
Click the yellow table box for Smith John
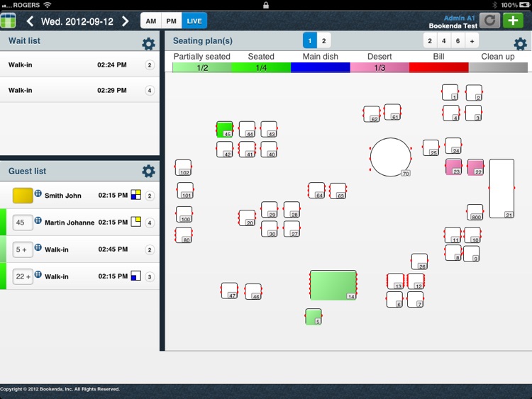pos(23,196)
